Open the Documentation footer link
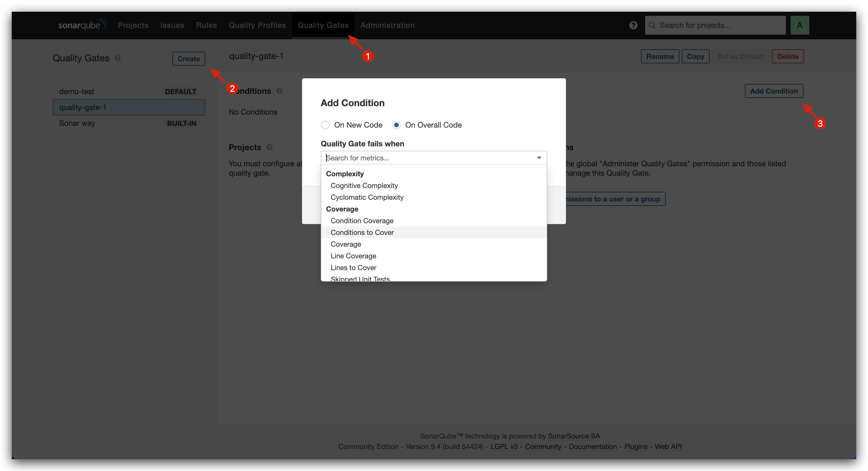The width and height of the screenshot is (868, 471). coord(593,446)
